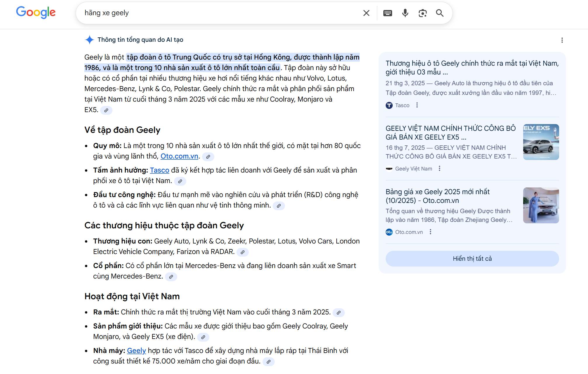Click the Geely link in Nhà máy bullet
Image resolution: width=588 pixels, height=374 pixels.
pyautogui.click(x=136, y=351)
